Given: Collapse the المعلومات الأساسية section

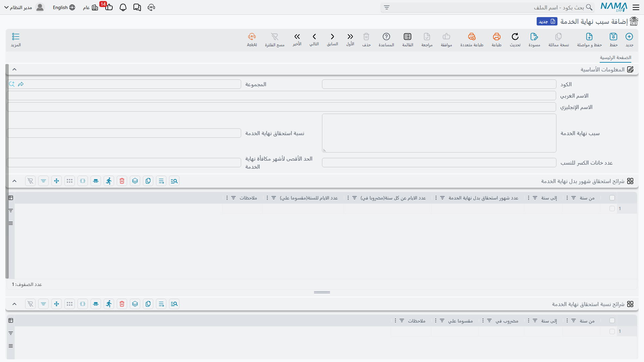Looking at the screenshot, I should tap(14, 69).
